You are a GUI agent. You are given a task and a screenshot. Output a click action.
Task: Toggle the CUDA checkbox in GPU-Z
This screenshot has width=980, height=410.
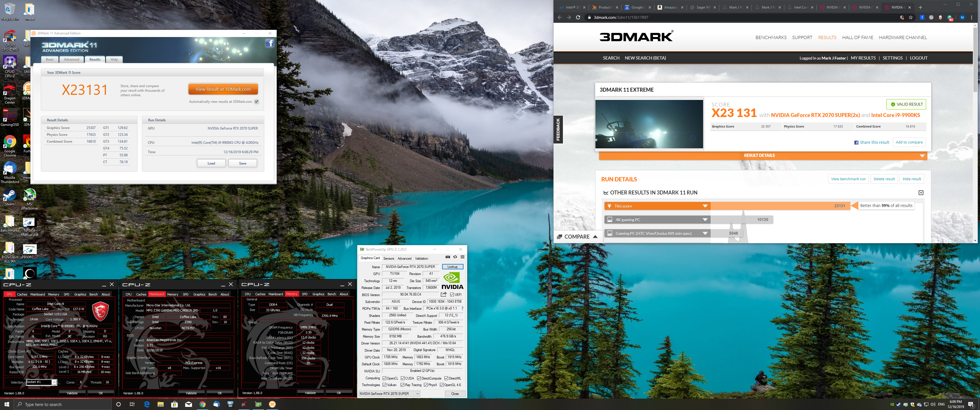pyautogui.click(x=403, y=378)
